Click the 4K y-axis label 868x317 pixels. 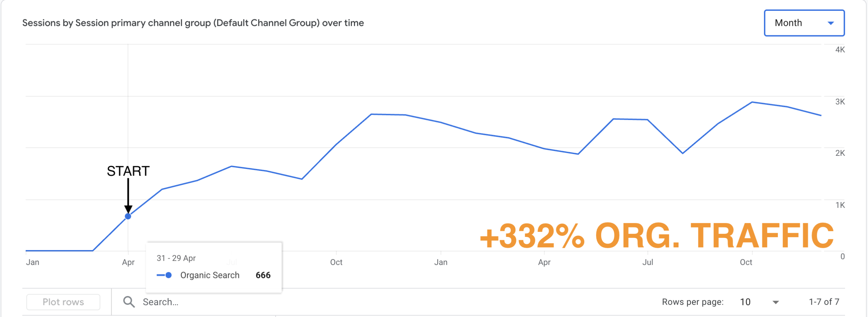840,50
